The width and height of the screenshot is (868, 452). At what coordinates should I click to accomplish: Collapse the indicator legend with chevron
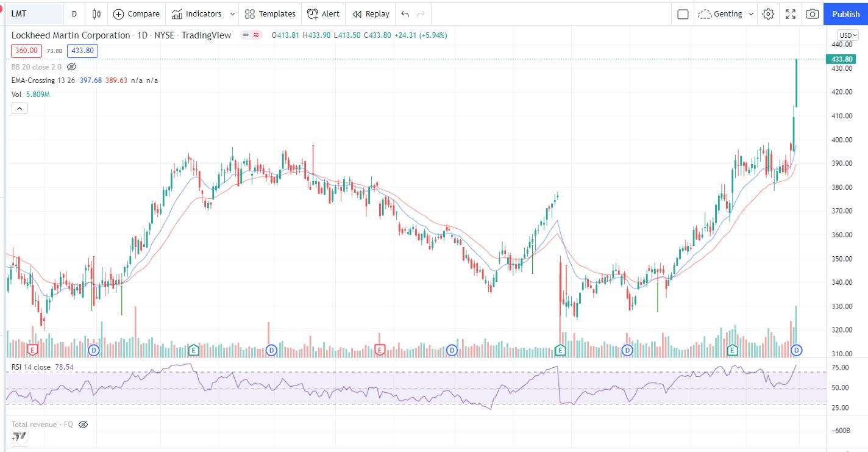click(20, 109)
